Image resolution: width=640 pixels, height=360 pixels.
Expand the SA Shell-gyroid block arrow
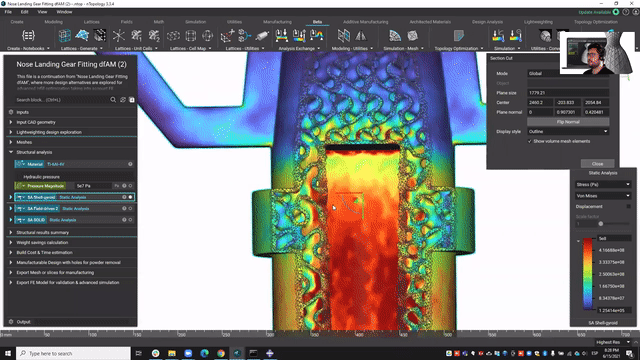pos(11,197)
